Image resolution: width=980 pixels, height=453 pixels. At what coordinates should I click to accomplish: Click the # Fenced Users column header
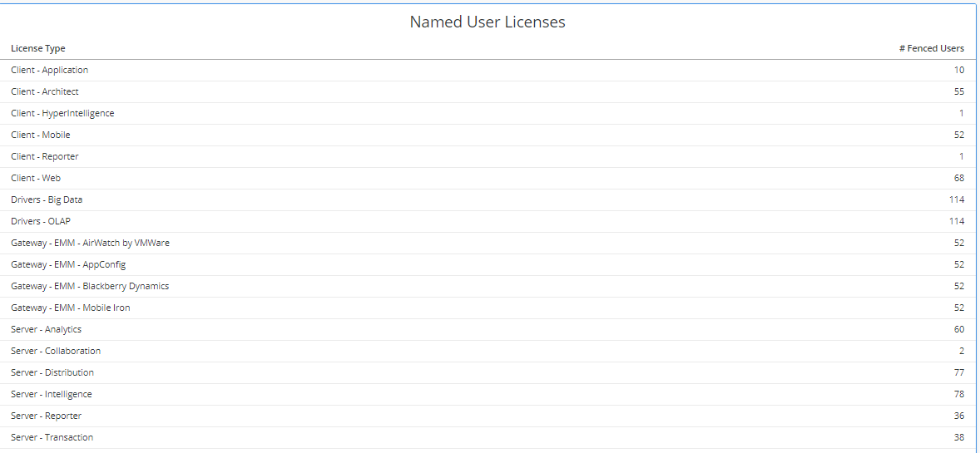tap(931, 48)
